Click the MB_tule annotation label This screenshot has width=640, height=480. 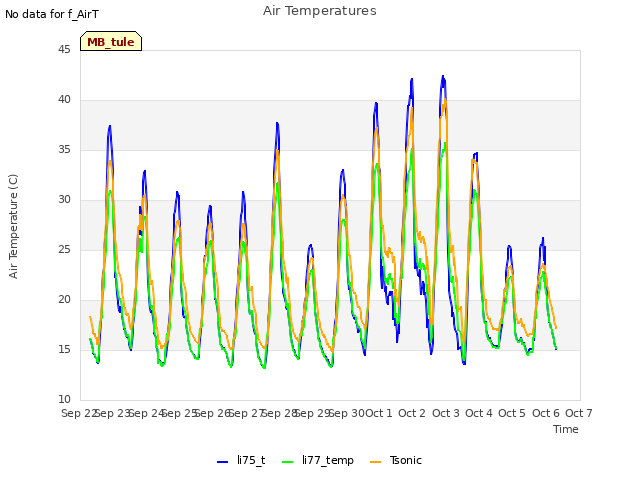coord(111,42)
